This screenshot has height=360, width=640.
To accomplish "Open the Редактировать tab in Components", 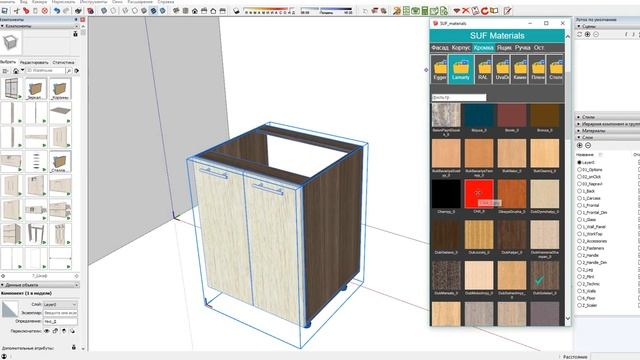I will tap(34, 62).
